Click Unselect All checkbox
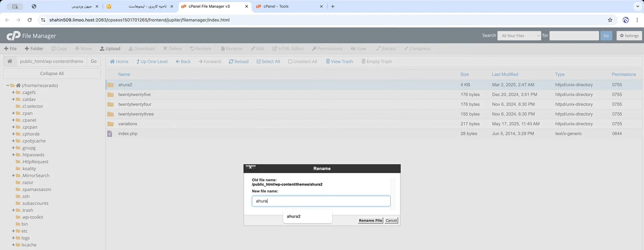This screenshot has height=250, width=644. tap(302, 61)
